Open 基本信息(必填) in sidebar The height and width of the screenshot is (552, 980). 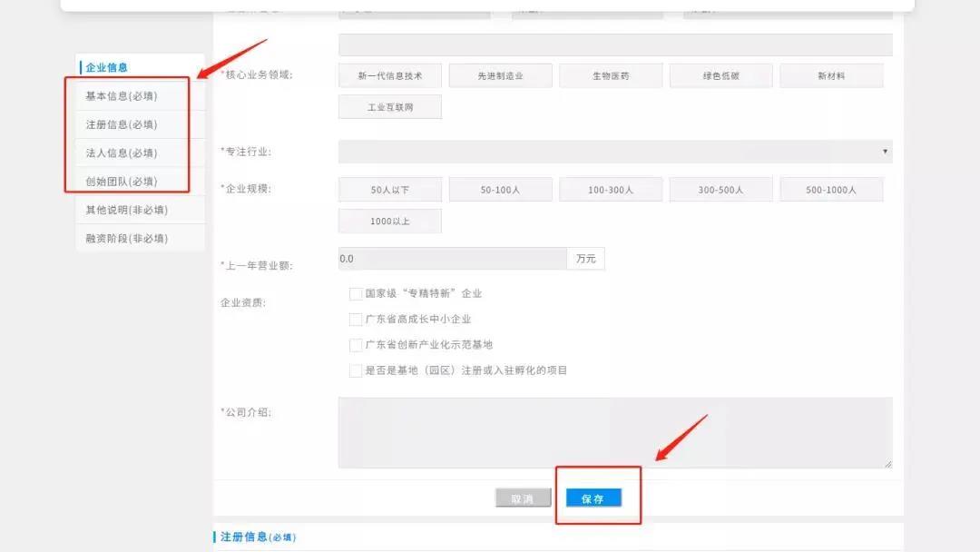click(x=121, y=96)
